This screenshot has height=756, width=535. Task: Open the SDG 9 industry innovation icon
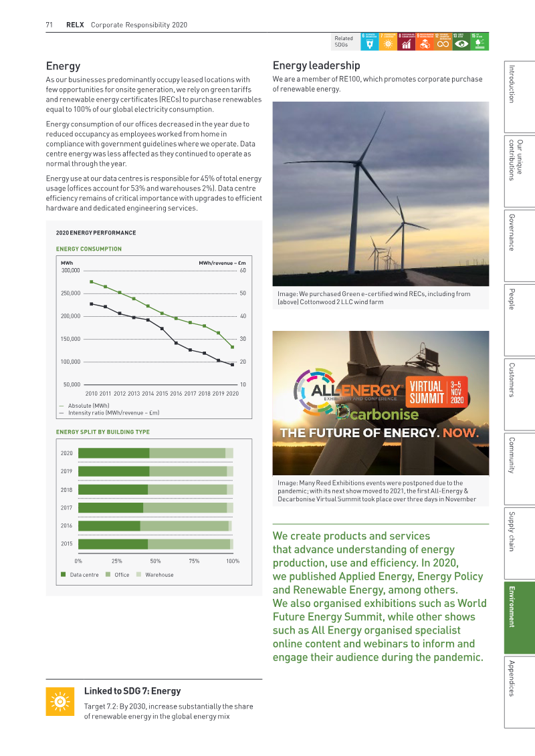[425, 41]
